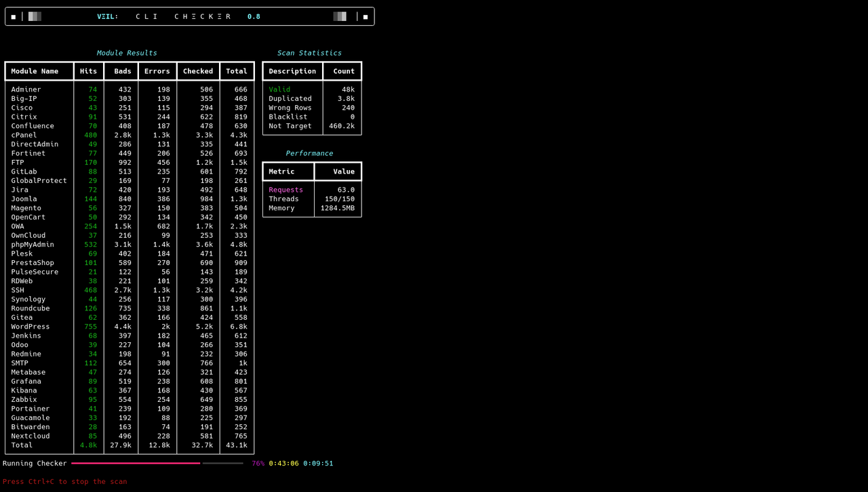Image resolution: width=868 pixels, height=492 pixels.
Task: Click the Metabase module name
Action: coord(28,373)
